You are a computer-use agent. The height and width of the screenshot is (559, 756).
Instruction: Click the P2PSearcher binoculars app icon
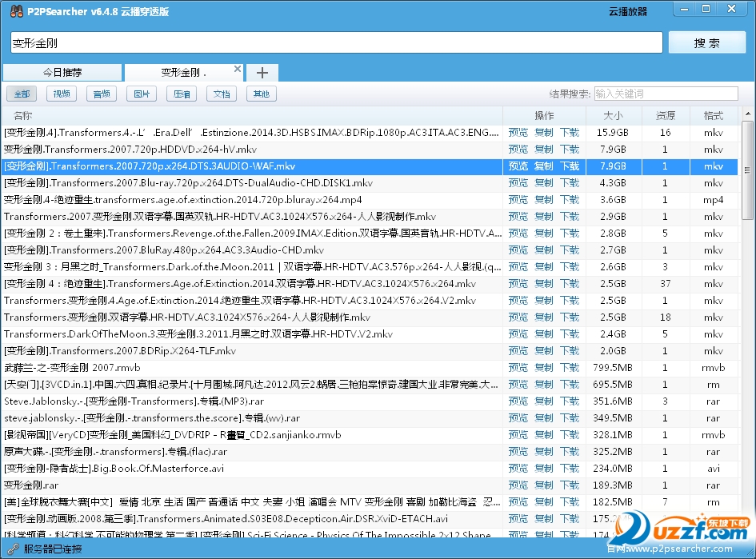(x=15, y=10)
